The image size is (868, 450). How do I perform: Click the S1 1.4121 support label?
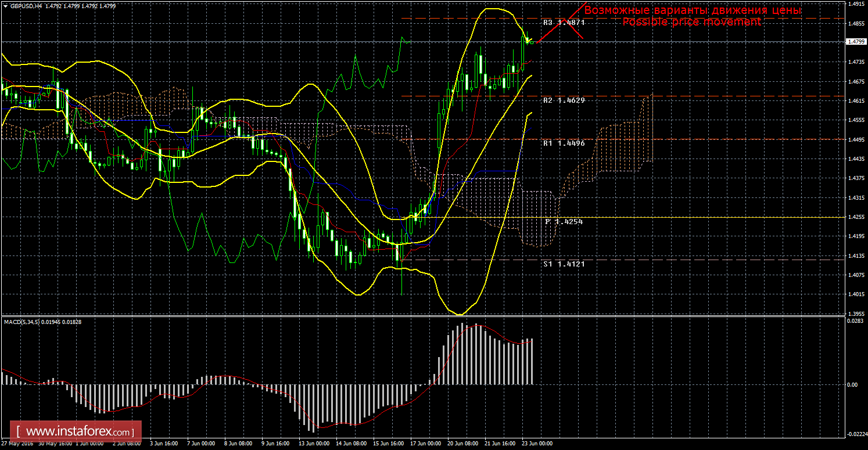coord(564,264)
